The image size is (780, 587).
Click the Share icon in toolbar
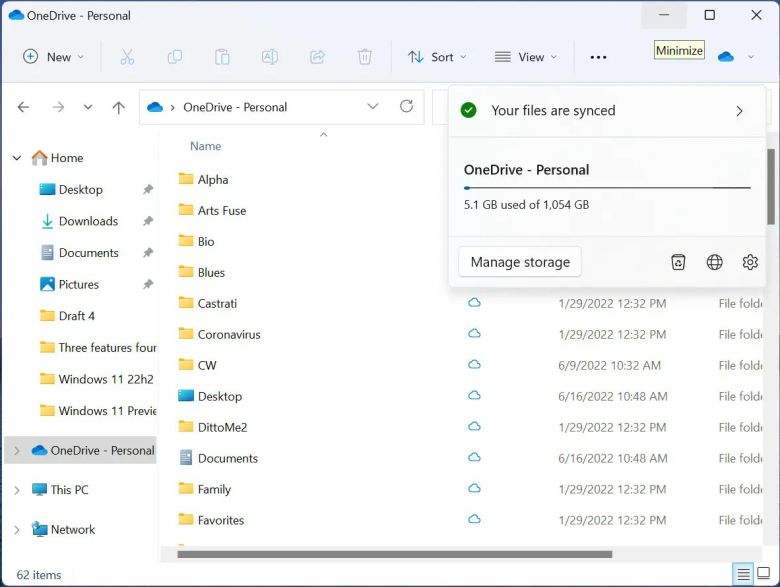point(318,57)
